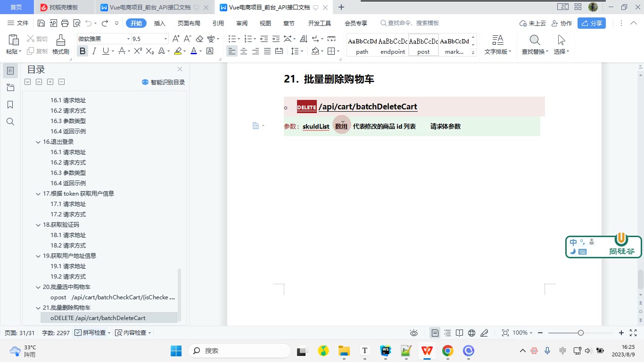
Task: Open line spacing dropdown
Action: (302, 51)
